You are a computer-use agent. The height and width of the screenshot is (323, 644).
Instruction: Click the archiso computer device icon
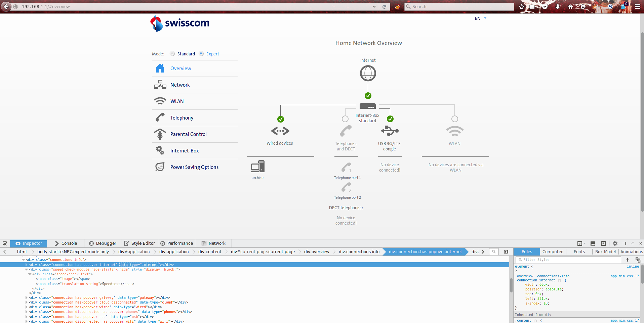(x=257, y=167)
